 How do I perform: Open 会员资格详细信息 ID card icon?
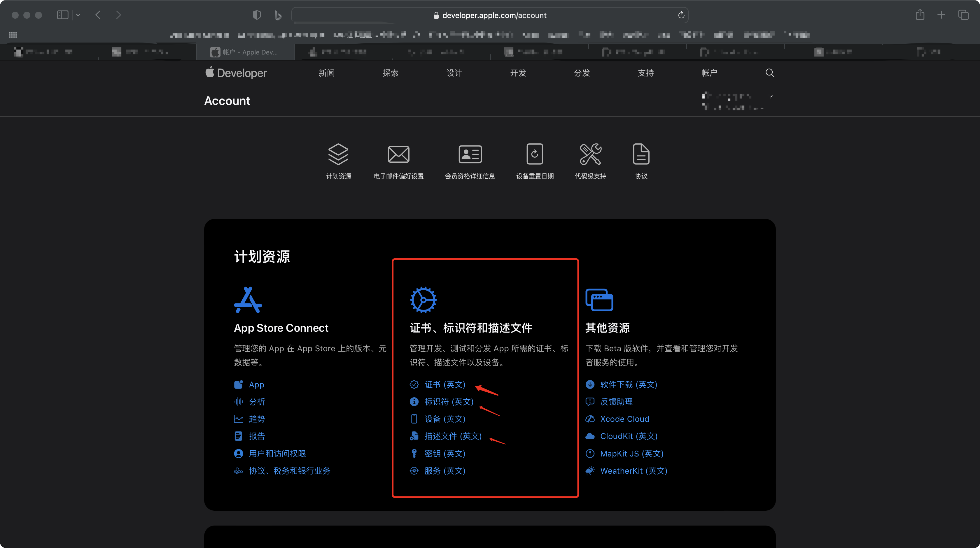coord(470,154)
